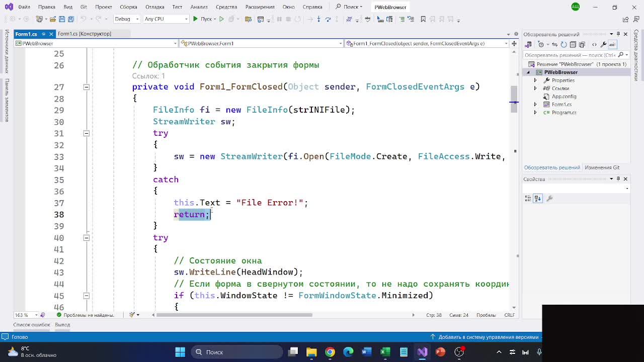Toggle the preview selected items icon

613,44
